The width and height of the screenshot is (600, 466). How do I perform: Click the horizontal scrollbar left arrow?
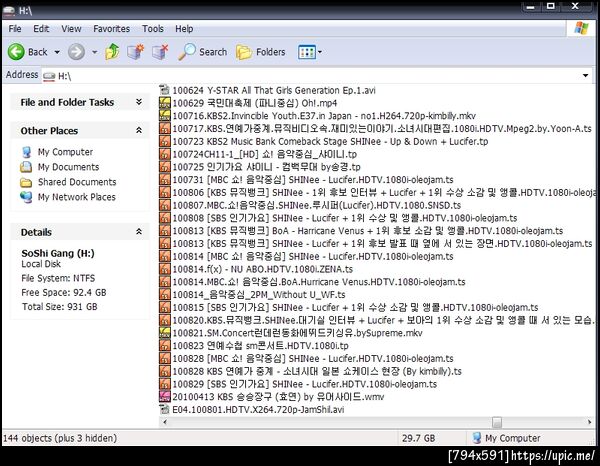point(165,422)
